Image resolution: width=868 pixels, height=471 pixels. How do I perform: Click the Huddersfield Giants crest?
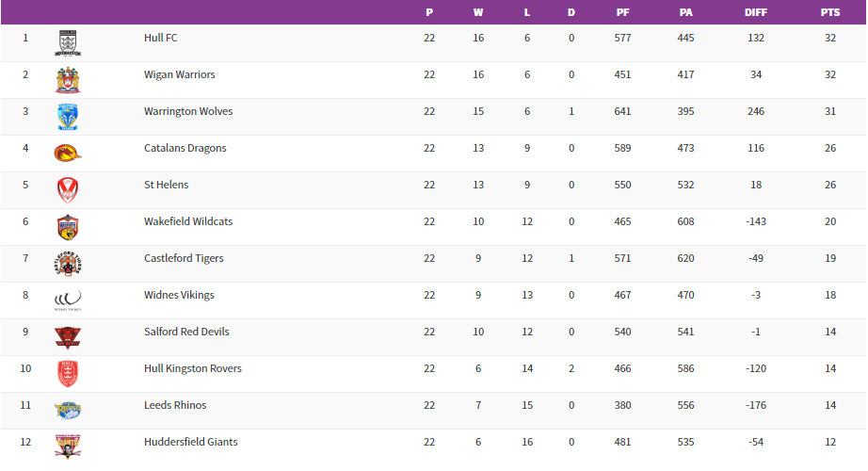pos(68,447)
